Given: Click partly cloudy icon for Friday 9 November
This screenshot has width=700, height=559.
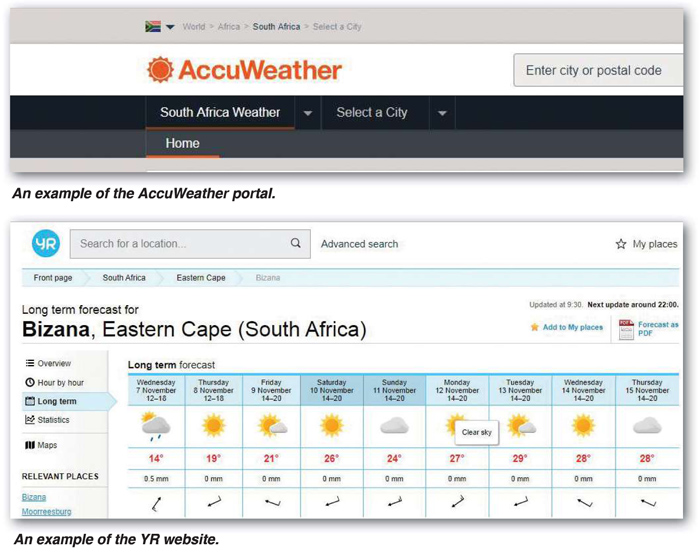Looking at the screenshot, I should pos(272,425).
